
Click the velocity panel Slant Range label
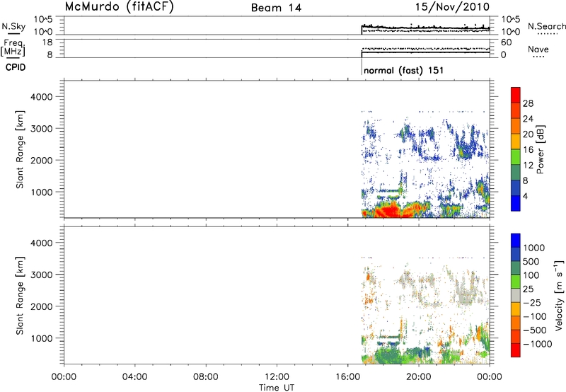[x=20, y=296]
